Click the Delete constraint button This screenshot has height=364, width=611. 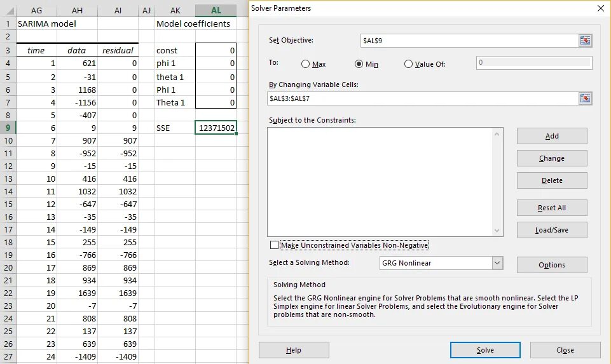click(552, 180)
